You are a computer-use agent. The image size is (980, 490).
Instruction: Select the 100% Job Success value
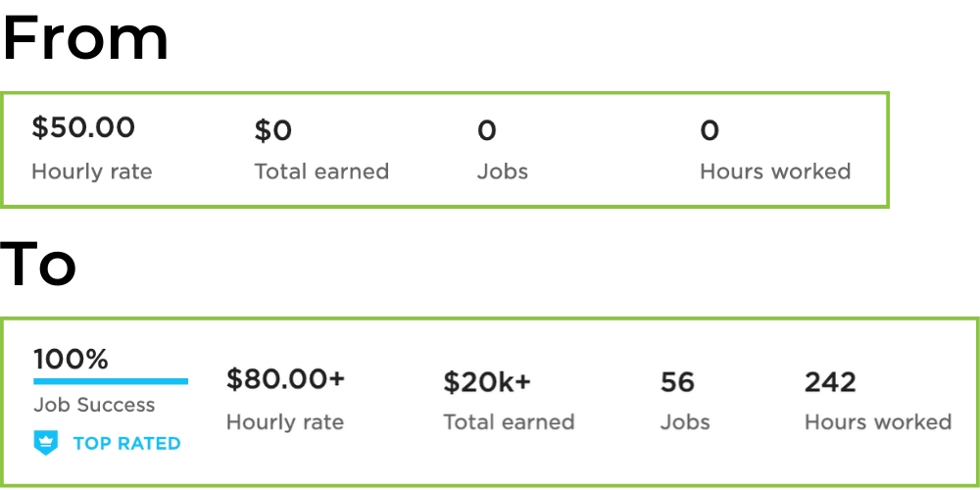coord(71,360)
